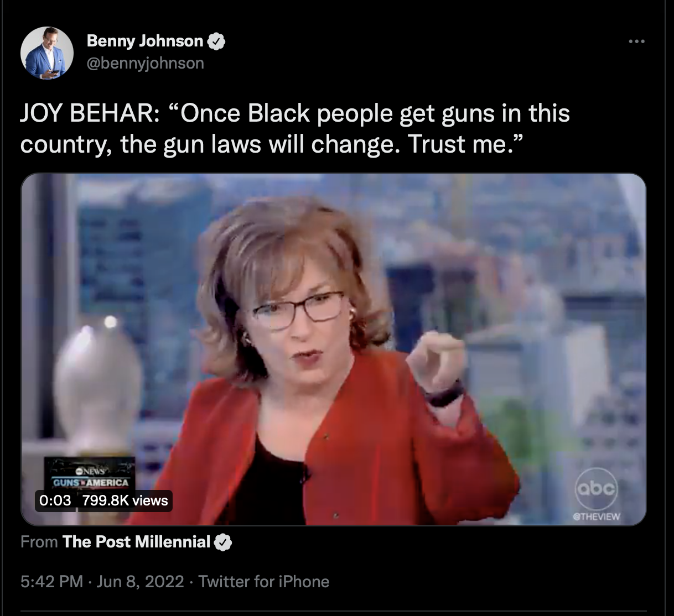The height and width of the screenshot is (616, 674).
Task: Click the @THEVIEW watermark text
Action: coord(596,517)
